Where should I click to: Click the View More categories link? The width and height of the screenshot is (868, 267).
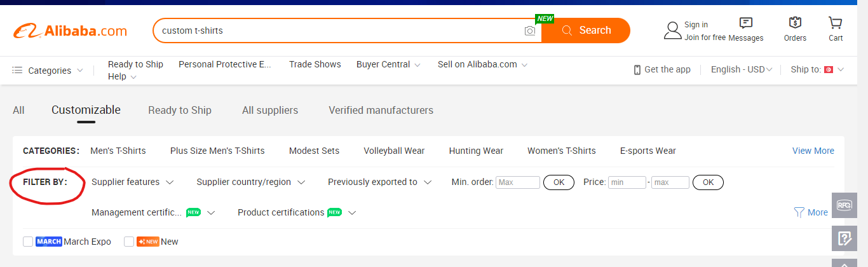(x=813, y=151)
